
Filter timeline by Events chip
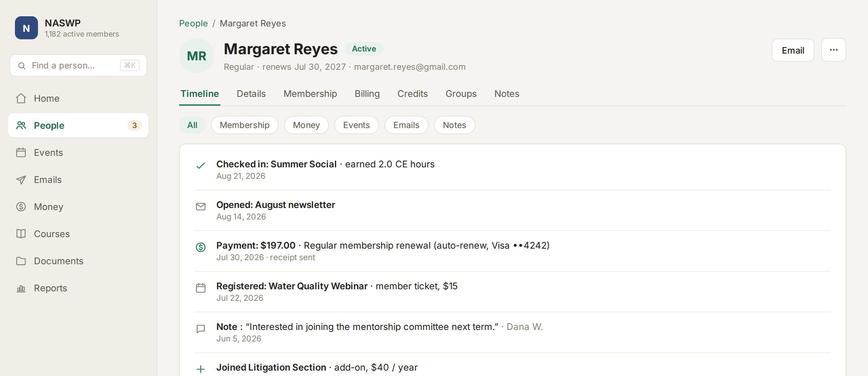coord(356,125)
